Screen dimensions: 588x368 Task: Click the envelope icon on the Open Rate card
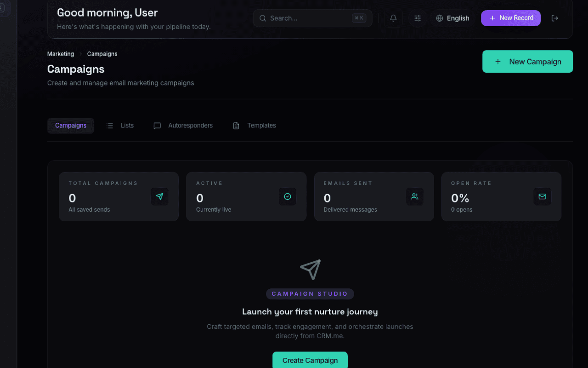(x=542, y=196)
